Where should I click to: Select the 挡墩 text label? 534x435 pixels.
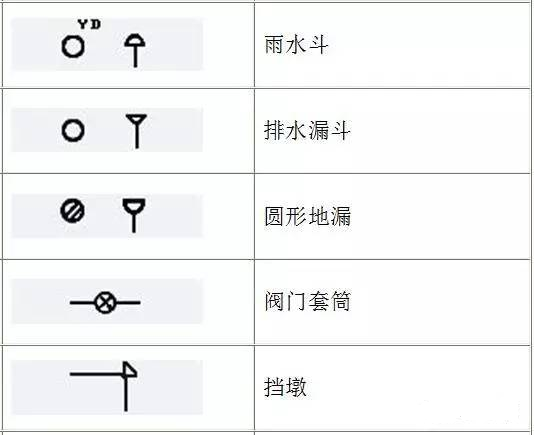(285, 387)
